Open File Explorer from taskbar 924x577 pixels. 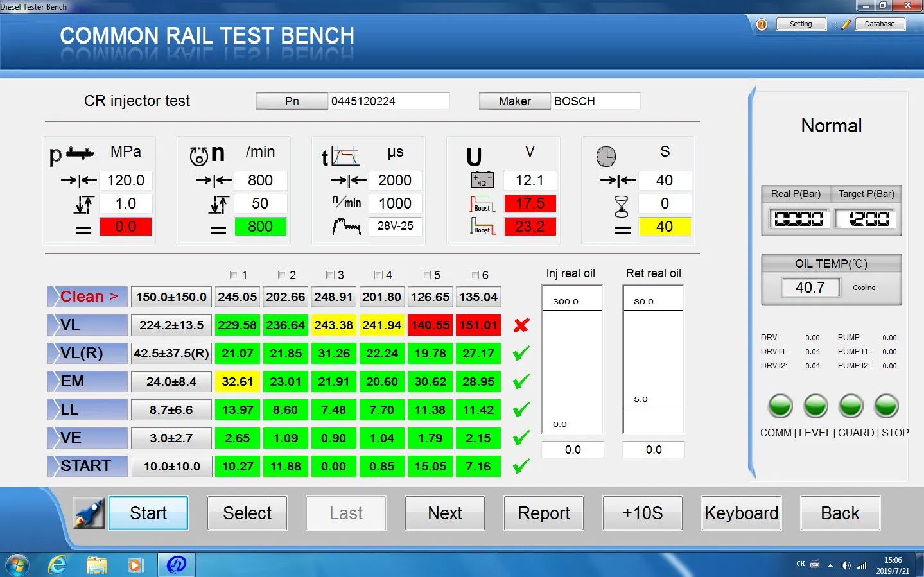coord(96,565)
